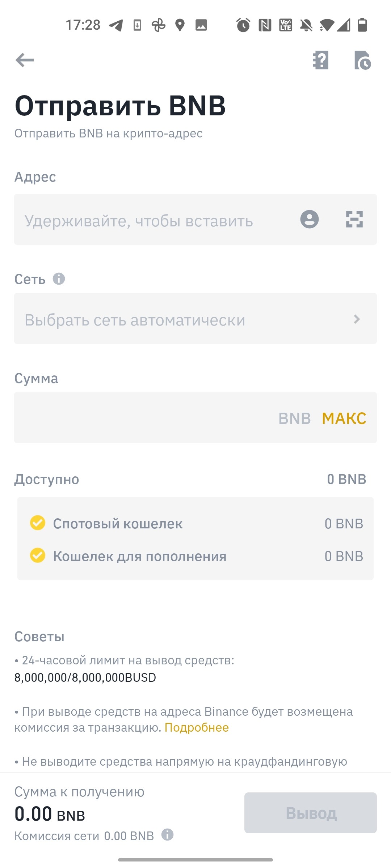
Task: Focus the Сумма amount field
Action: coord(145,418)
